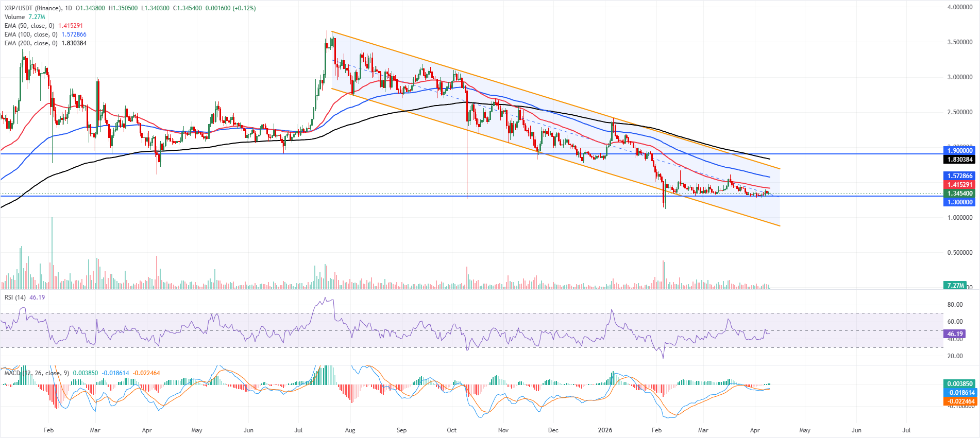Click the orange -0.022464 MACD signal tag
The image size is (980, 438).
pos(959,401)
